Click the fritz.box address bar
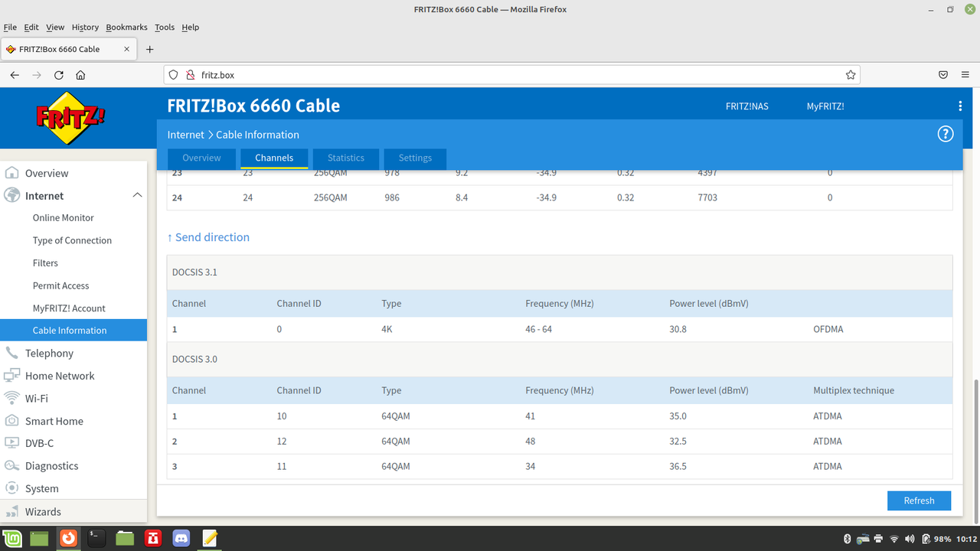The height and width of the screenshot is (551, 980). coord(511,75)
